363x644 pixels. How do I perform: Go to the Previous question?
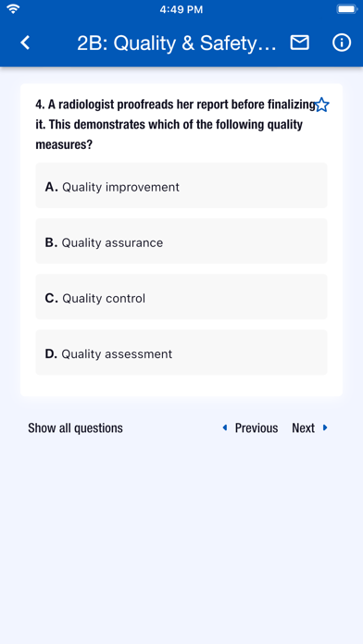pyautogui.click(x=257, y=428)
